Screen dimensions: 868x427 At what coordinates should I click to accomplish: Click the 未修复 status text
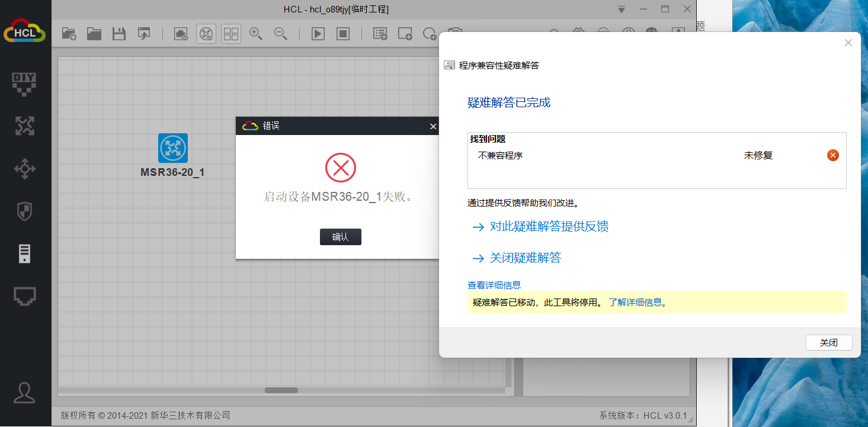click(x=758, y=156)
